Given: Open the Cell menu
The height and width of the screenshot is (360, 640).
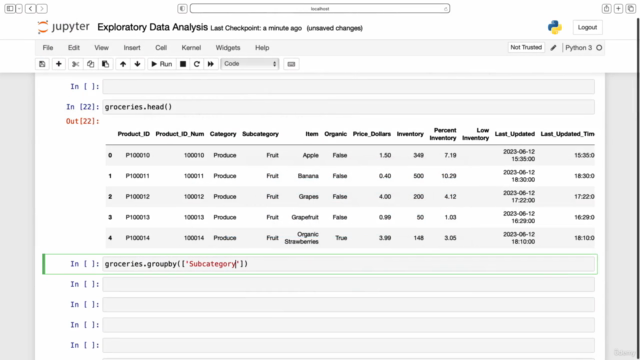Looking at the screenshot, I should coord(161,48).
